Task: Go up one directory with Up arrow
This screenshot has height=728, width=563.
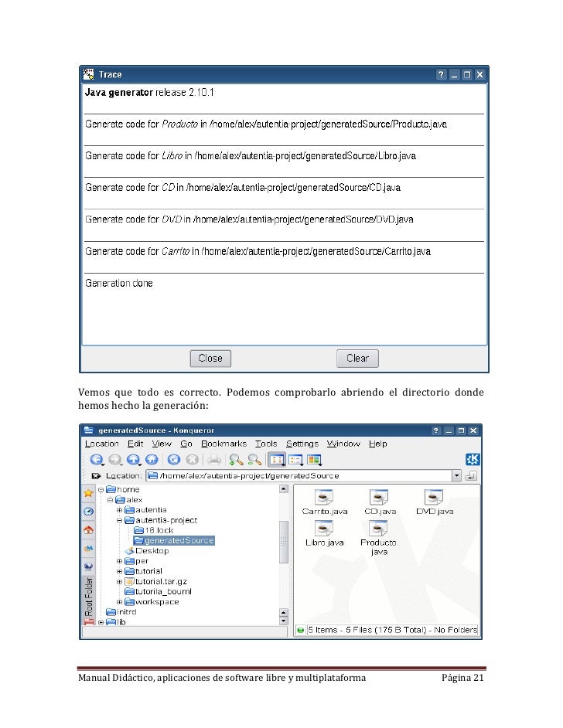Action: 133,460
